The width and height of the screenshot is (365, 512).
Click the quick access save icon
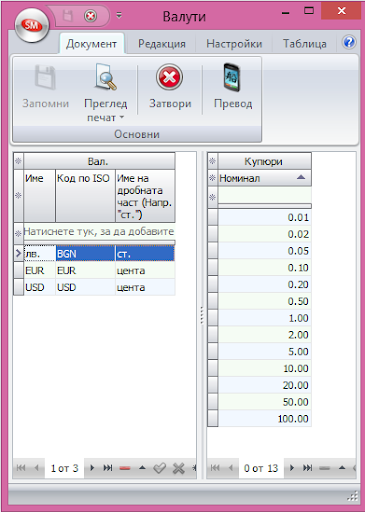68,16
